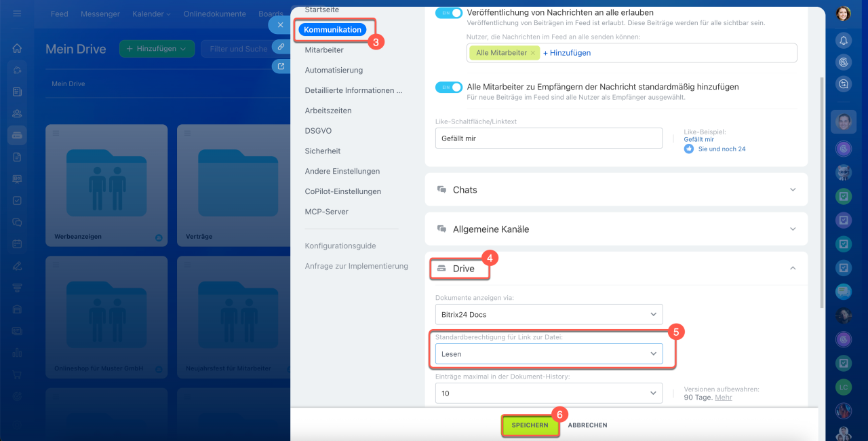Open Arbeitszeiten settings section
Viewport: 868px width, 441px height.
pos(328,111)
